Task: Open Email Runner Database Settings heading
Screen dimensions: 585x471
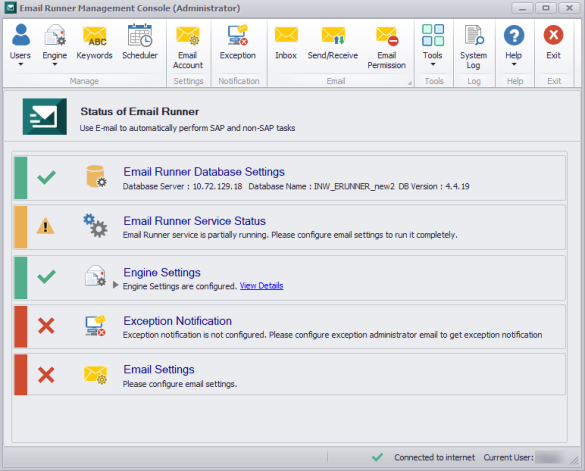Action: (x=204, y=172)
